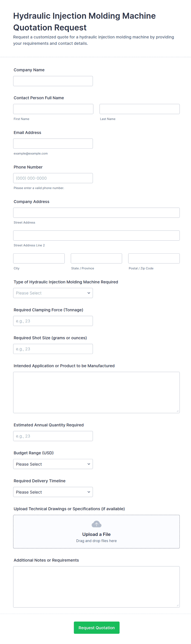
Task: Focus the State / Province field
Action: 96,258
